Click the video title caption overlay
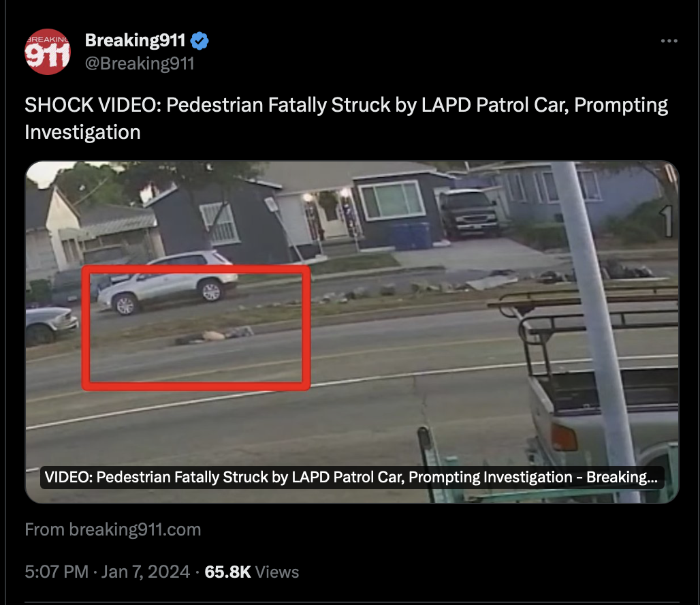This screenshot has height=605, width=700. coord(352,477)
